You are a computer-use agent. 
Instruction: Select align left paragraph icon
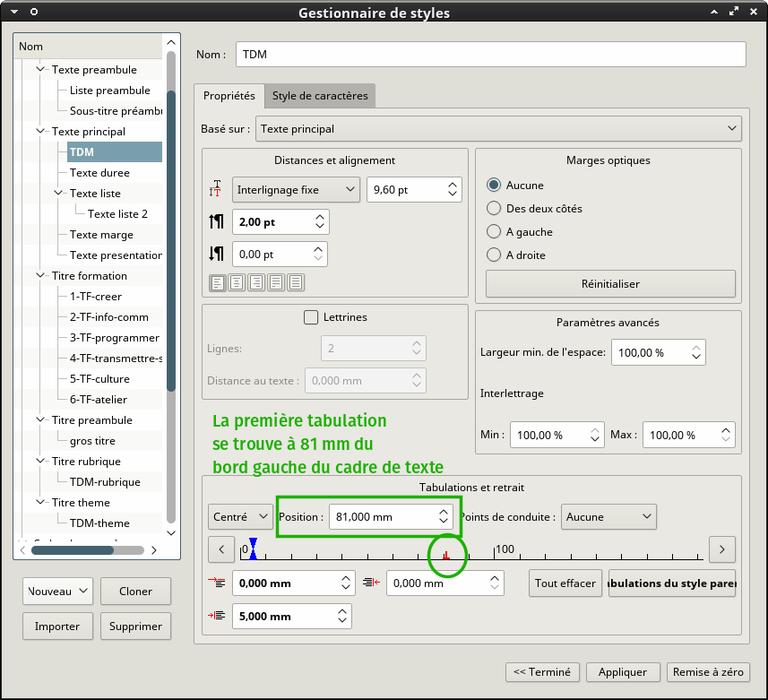pyautogui.click(x=218, y=282)
